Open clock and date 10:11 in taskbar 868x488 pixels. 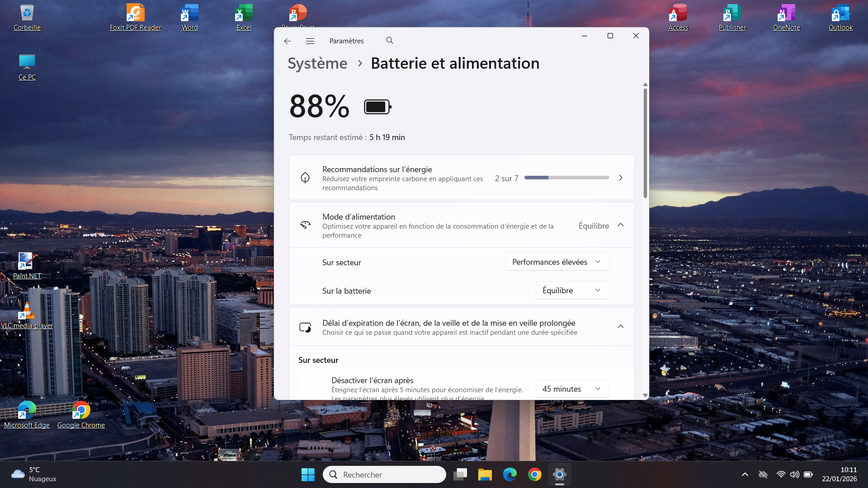(840, 474)
